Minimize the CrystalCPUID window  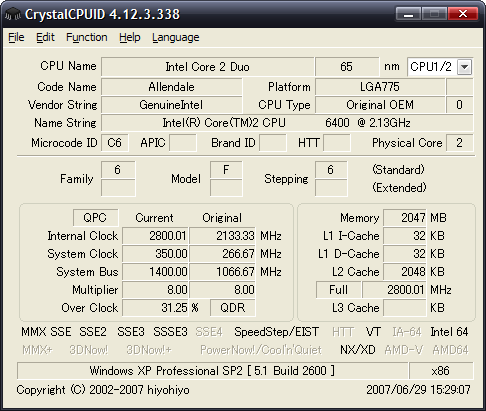pos(409,14)
